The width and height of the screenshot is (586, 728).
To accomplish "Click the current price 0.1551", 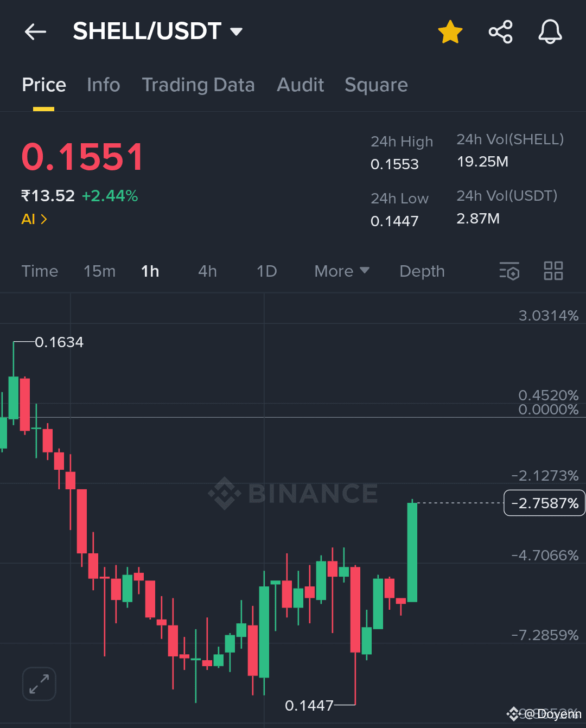I will 82,157.
